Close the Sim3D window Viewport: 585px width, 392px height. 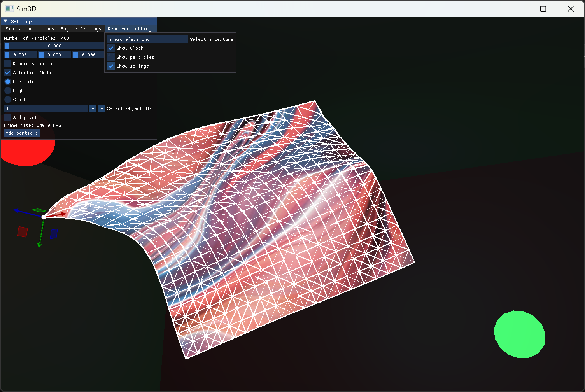(571, 9)
